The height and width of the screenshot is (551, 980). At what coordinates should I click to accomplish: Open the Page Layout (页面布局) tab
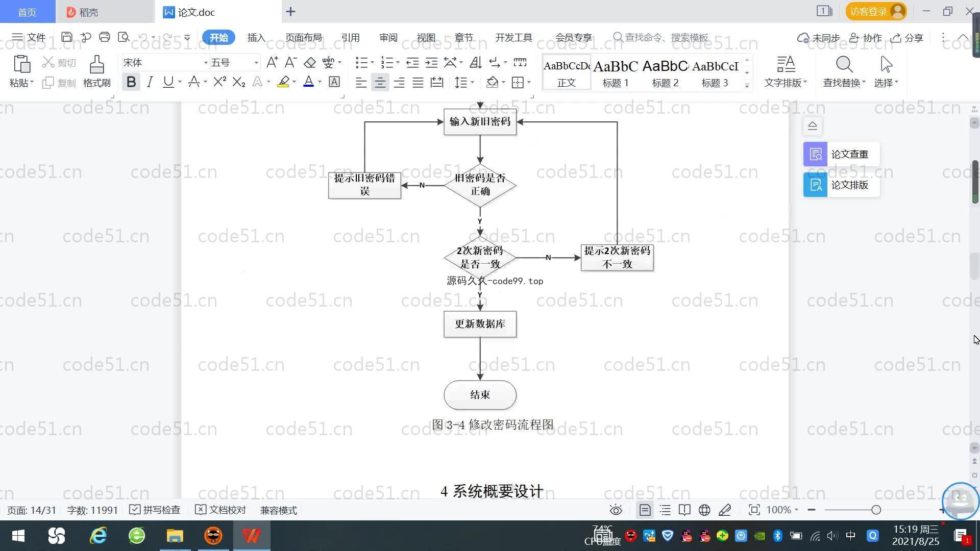tap(303, 37)
